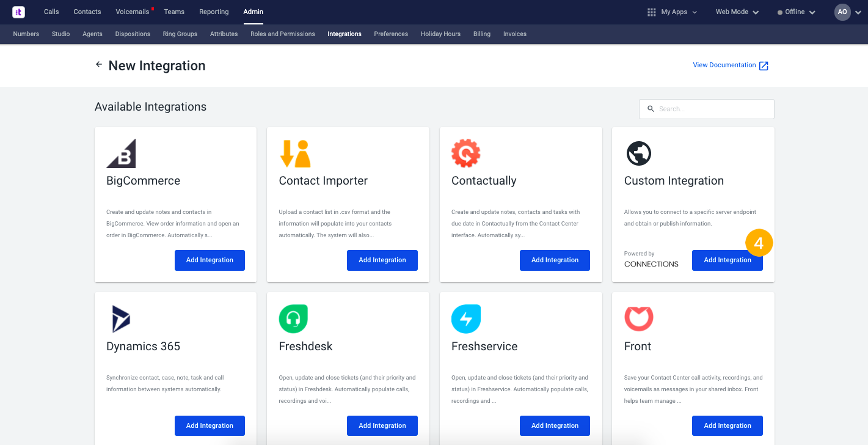Click the Custom Integration globe logo
This screenshot has height=445, width=868.
click(639, 153)
